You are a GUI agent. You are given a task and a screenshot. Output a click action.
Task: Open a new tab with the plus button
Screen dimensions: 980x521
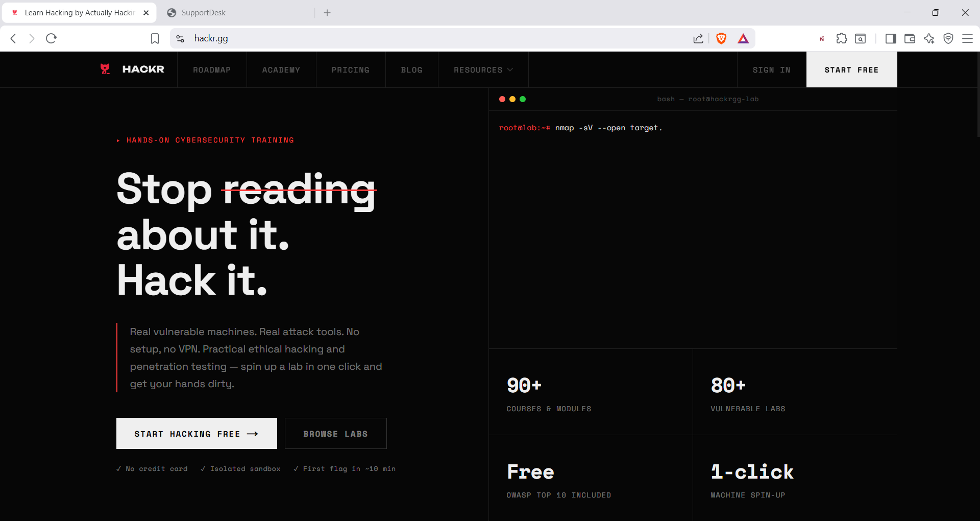[327, 13]
